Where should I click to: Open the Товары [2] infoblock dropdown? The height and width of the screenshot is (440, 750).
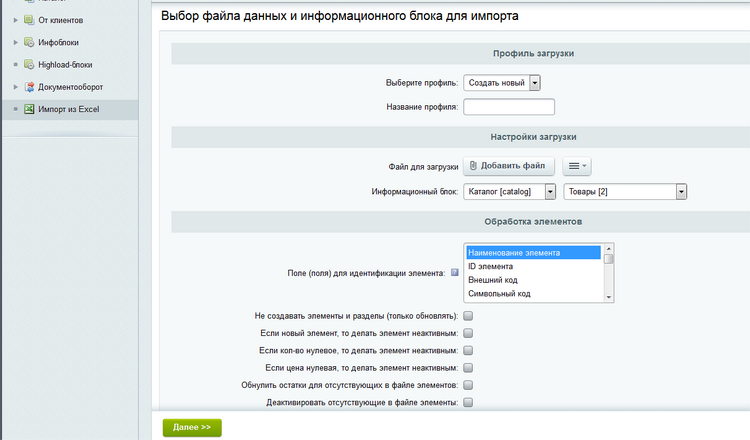625,192
